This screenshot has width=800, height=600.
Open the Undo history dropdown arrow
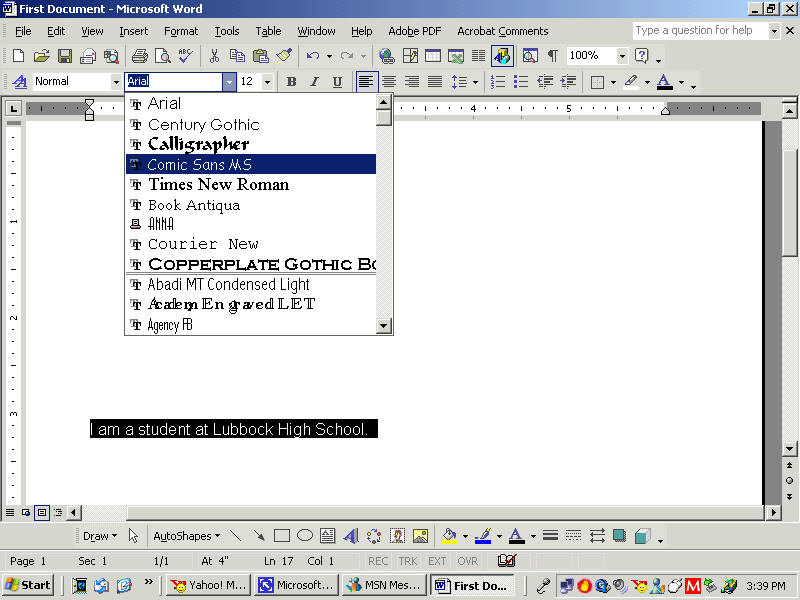pos(330,56)
